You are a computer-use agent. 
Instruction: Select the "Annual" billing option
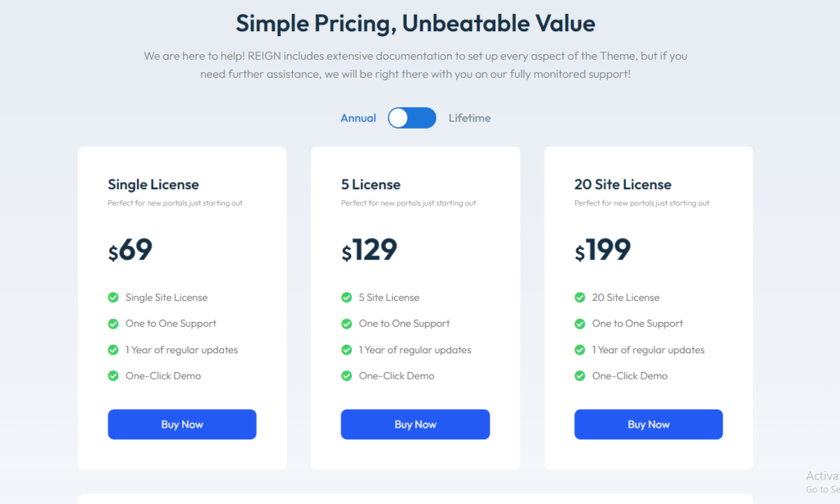click(x=358, y=118)
